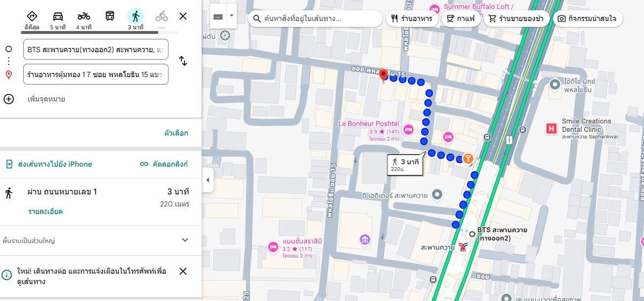Viewport: 644px width, 301px height.
Task: Select the best route mode tab
Action: click(32, 17)
